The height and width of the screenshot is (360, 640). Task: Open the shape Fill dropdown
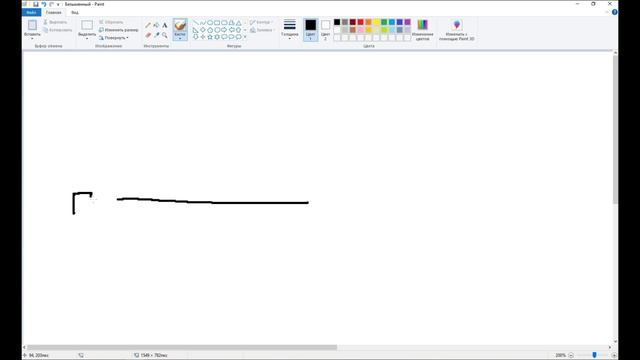click(262, 30)
